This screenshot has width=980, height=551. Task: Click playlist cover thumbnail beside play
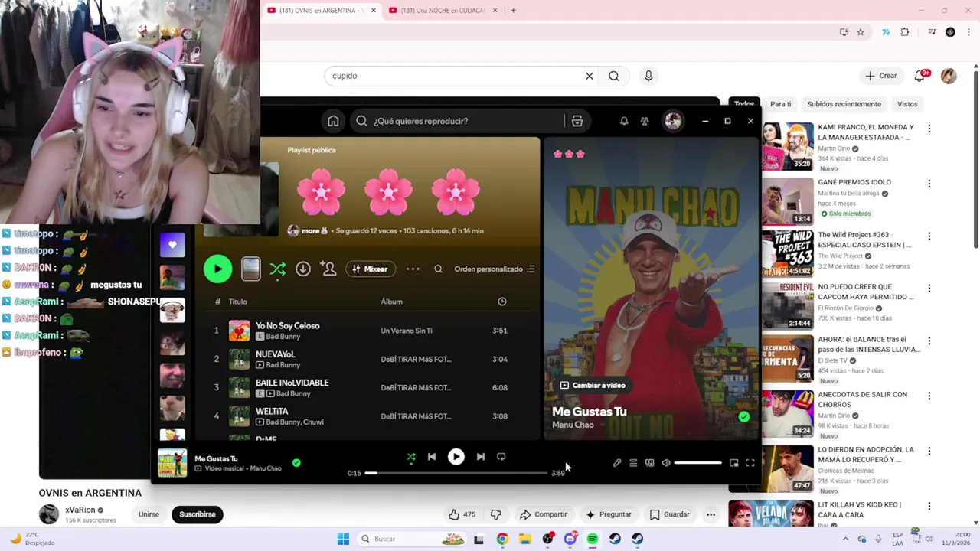(x=250, y=269)
